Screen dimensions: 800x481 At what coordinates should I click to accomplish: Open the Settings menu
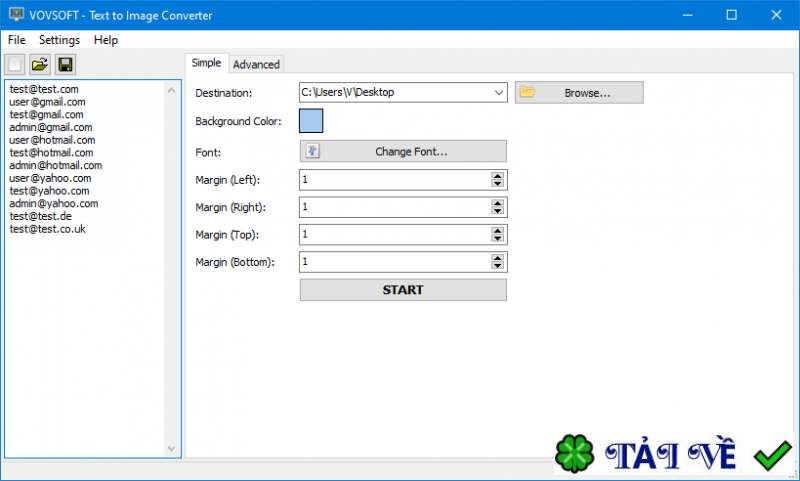click(x=59, y=40)
